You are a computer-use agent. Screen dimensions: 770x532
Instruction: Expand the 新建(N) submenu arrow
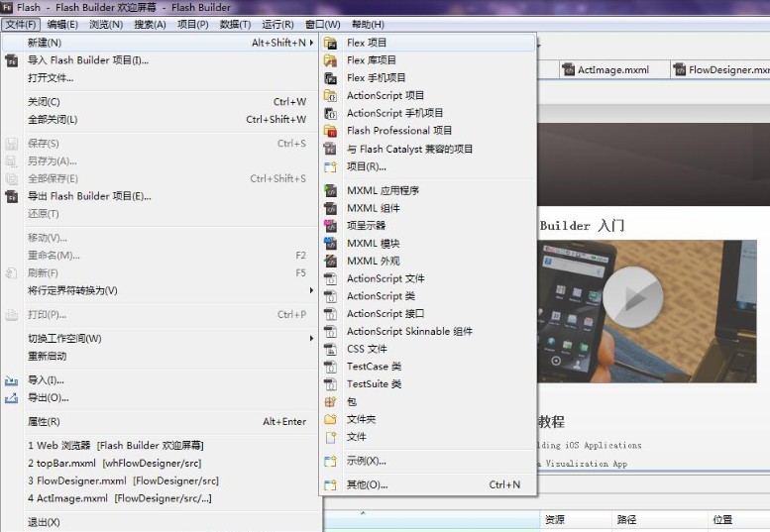pyautogui.click(x=312, y=43)
